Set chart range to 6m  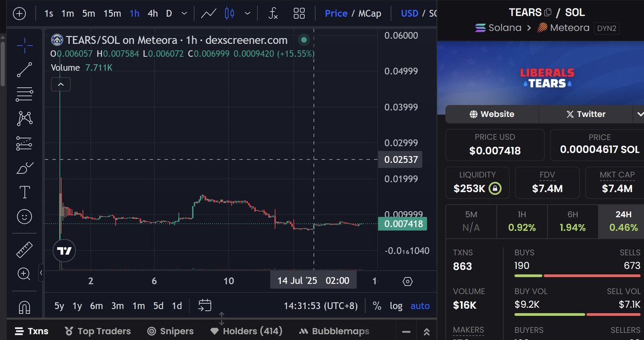pyautogui.click(x=97, y=306)
